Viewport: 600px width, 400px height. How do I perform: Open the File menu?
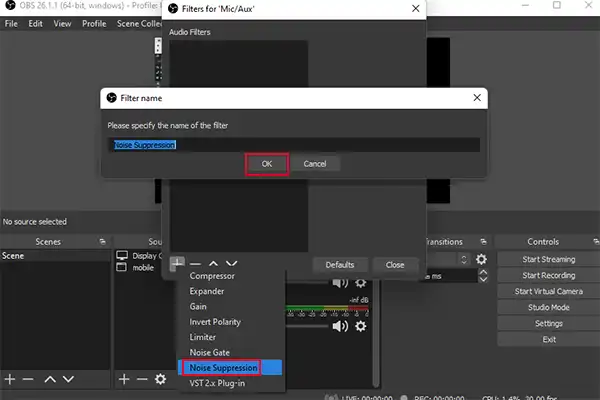click(x=11, y=24)
